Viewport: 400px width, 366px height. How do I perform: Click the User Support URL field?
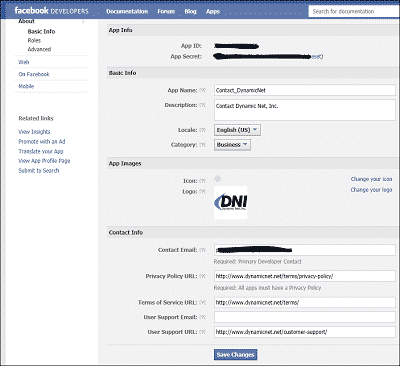305,332
